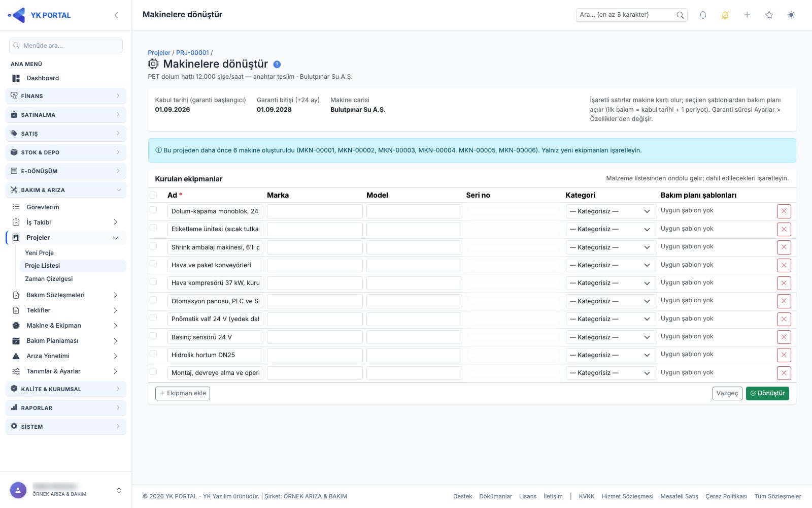Open the help question mark icon beside title
Viewport: 812px width, 508px height.
[277, 65]
